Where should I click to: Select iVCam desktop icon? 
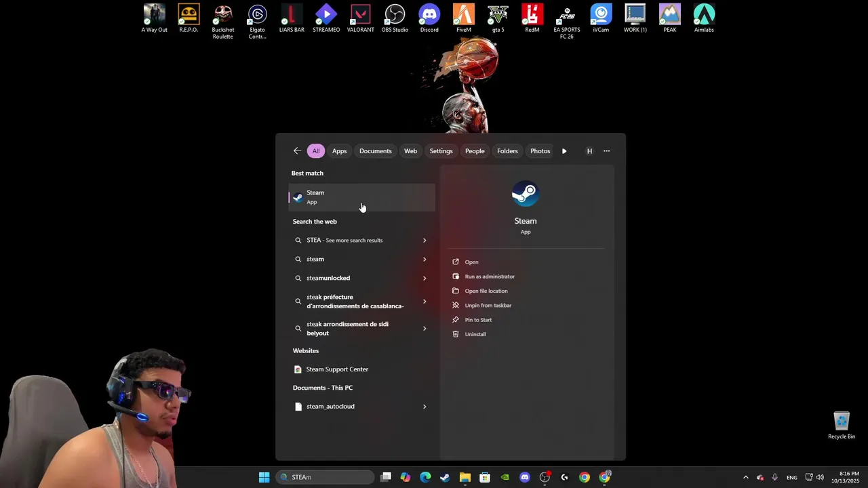[x=601, y=18]
